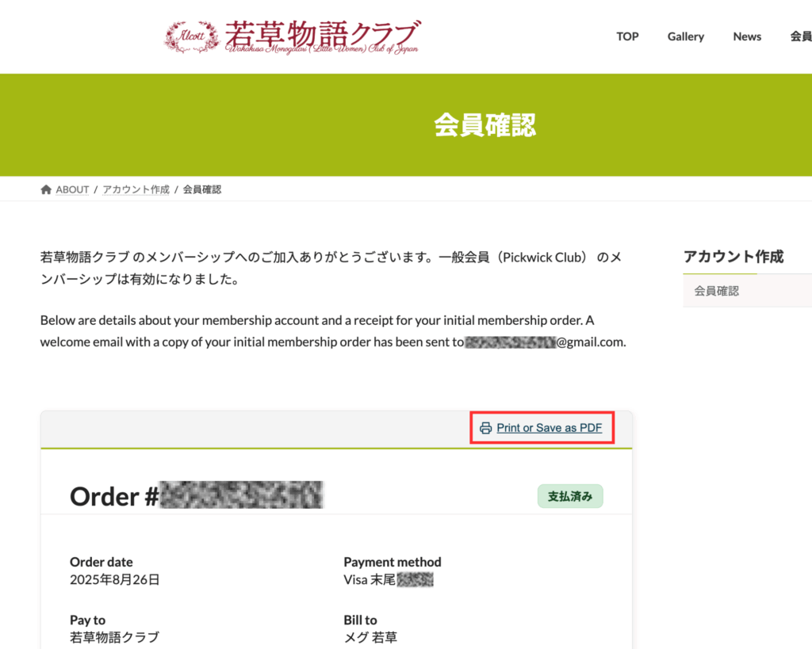Open the Gallery menu item
Image resolution: width=812 pixels, height=649 pixels.
point(686,36)
